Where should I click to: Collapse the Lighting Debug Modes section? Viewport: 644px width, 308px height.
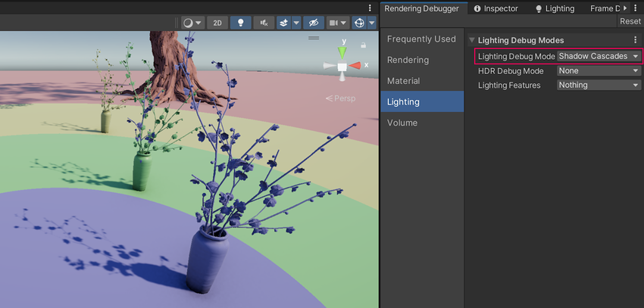coord(472,40)
